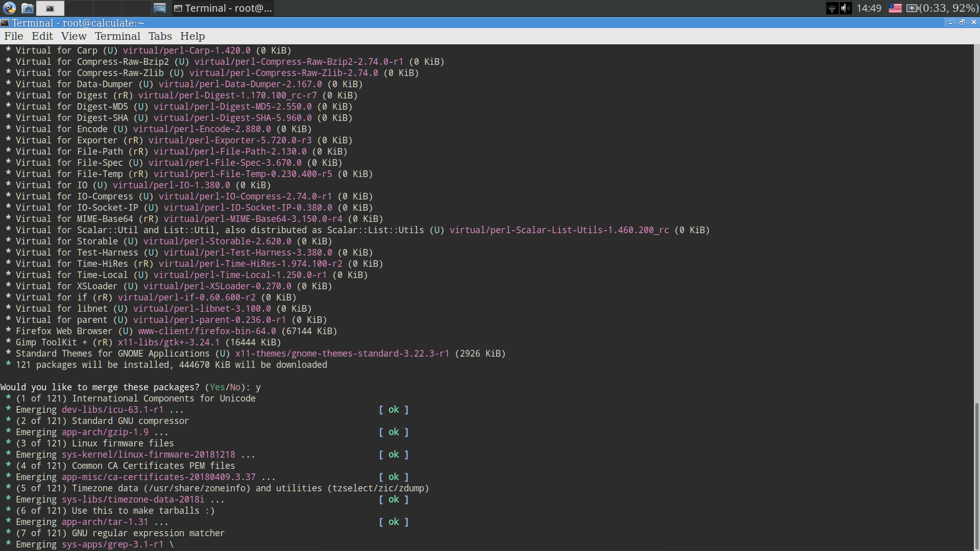The height and width of the screenshot is (551, 980).
Task: Open the View menu
Action: coord(73,36)
